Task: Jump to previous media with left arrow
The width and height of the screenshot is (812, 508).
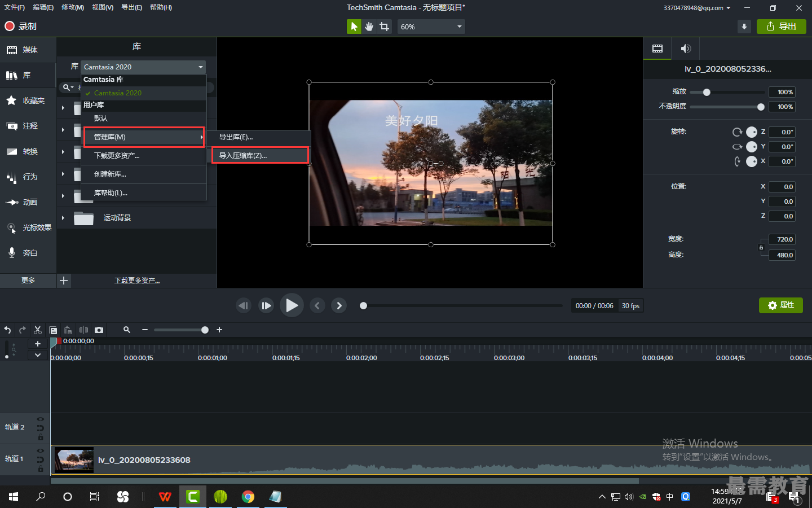Action: tap(317, 305)
